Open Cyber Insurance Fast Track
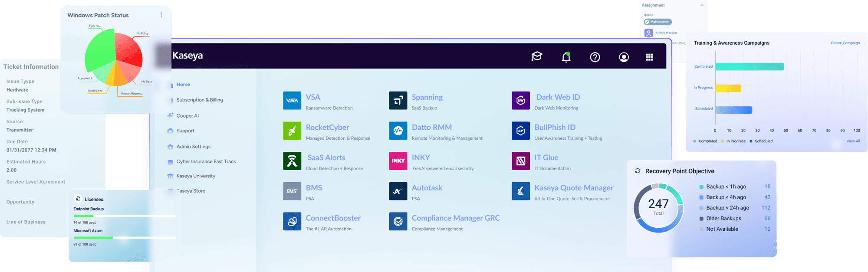 pyautogui.click(x=206, y=161)
